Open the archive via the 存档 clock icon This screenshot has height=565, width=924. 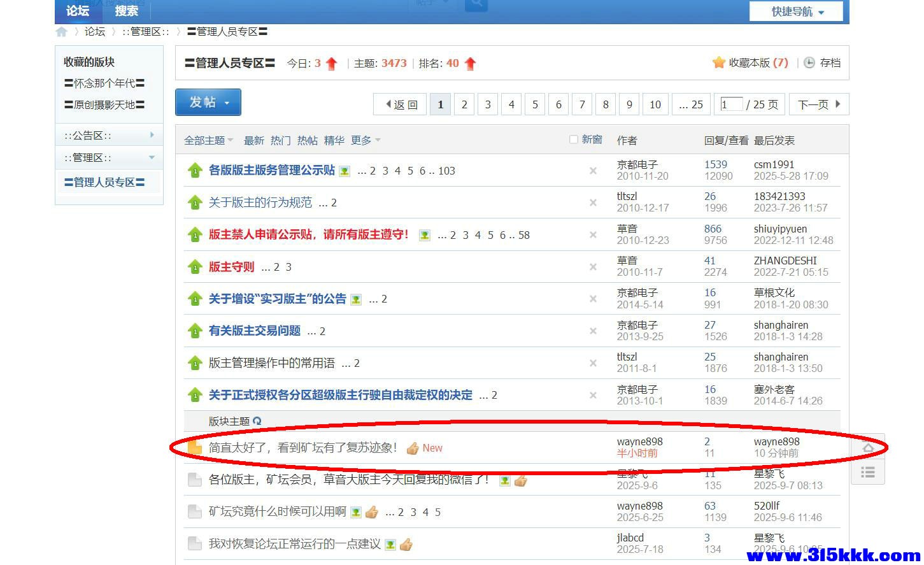(808, 62)
